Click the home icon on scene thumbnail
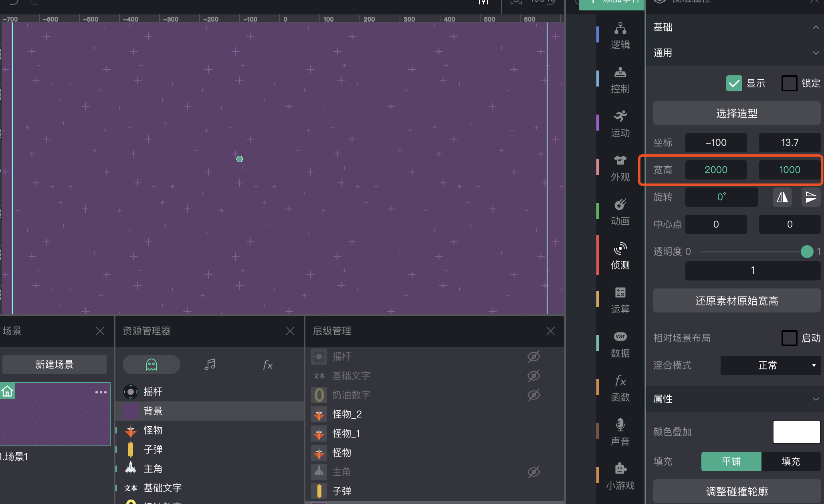This screenshot has height=504, width=824. pos(7,391)
